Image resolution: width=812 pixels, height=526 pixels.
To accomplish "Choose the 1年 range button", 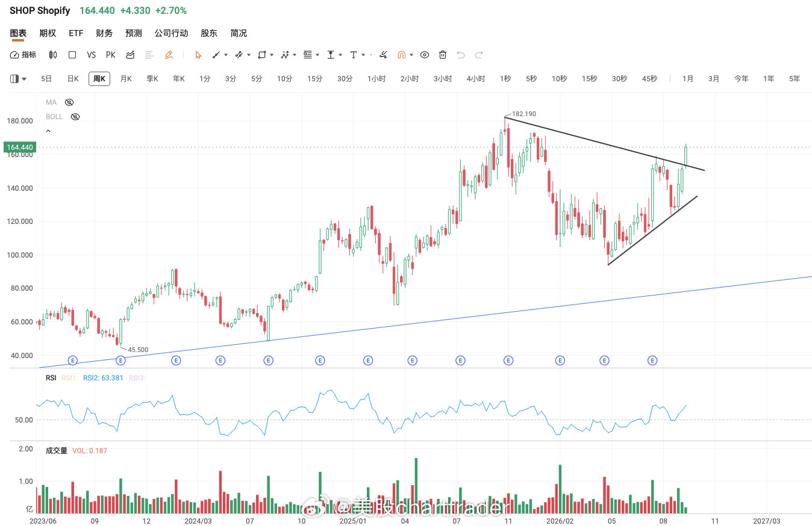I will click(769, 79).
